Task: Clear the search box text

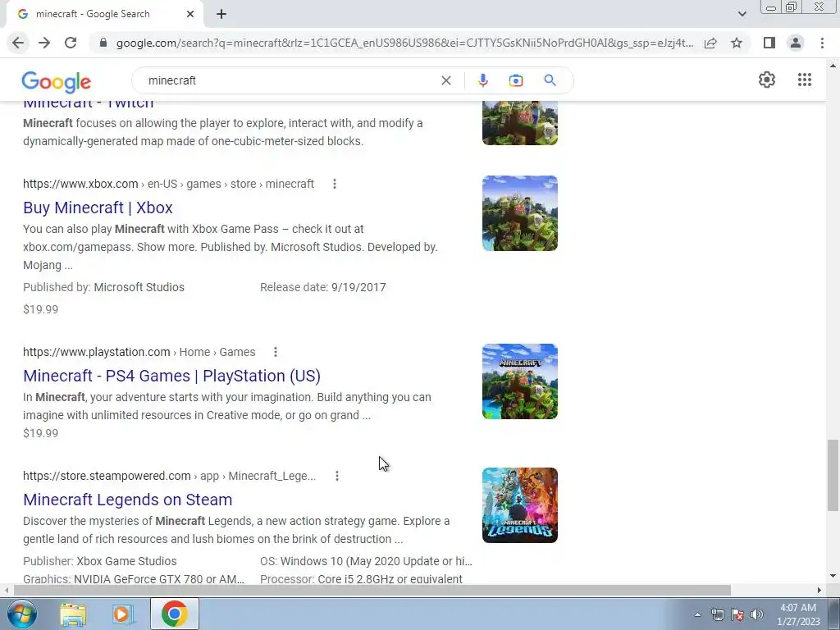Action: coord(445,80)
